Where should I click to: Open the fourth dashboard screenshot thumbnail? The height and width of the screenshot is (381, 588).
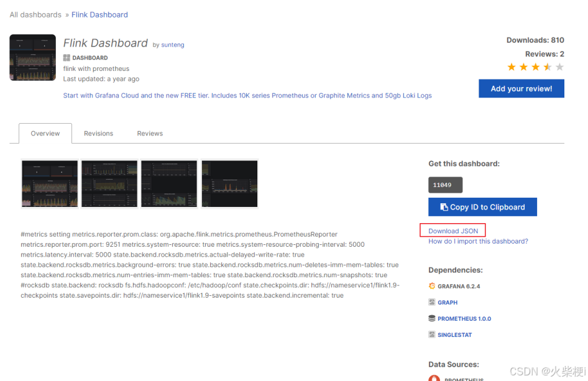click(x=229, y=184)
